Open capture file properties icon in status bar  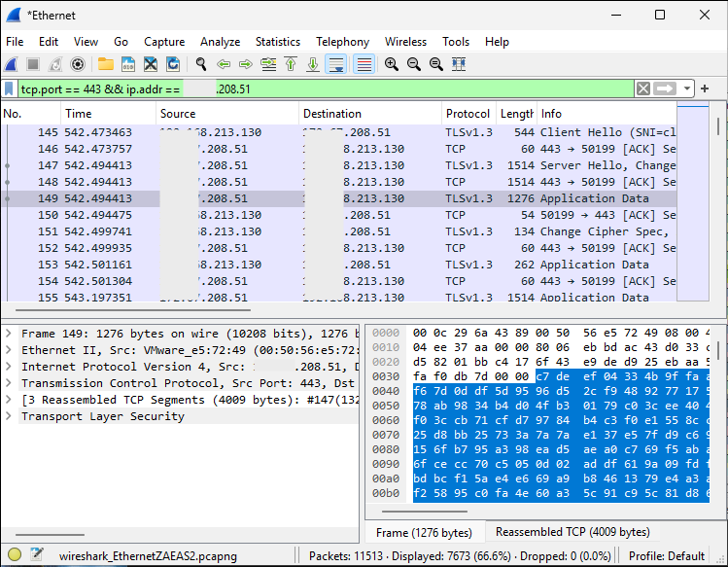(x=36, y=554)
